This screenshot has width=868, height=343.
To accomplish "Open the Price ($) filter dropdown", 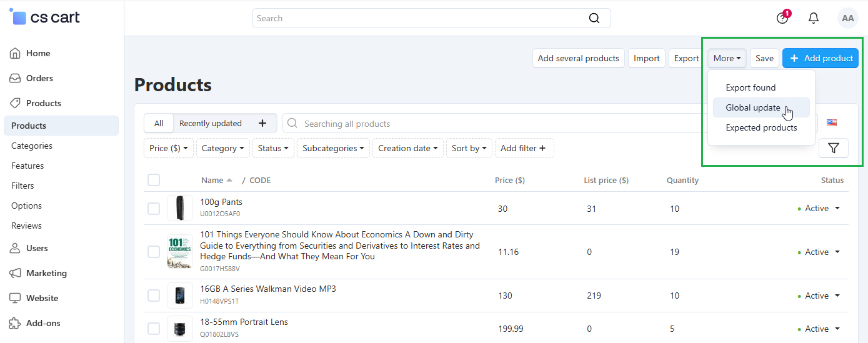I will (x=169, y=148).
